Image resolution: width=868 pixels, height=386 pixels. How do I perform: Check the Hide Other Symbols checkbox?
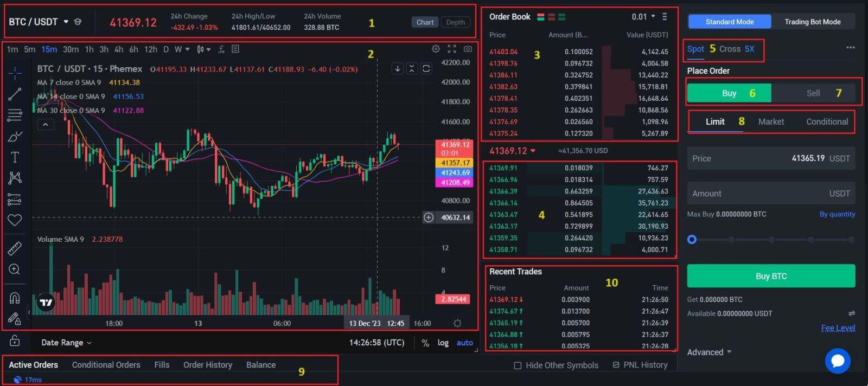(518, 365)
